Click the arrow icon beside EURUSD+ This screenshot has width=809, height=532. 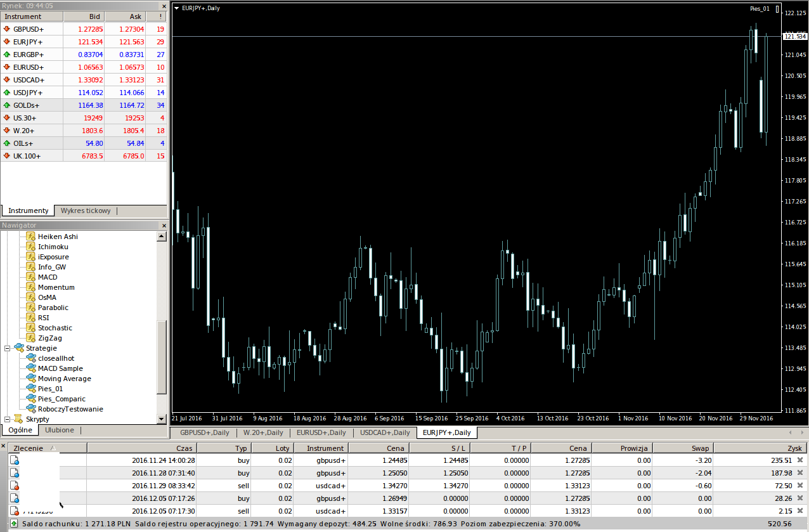tap(7, 67)
